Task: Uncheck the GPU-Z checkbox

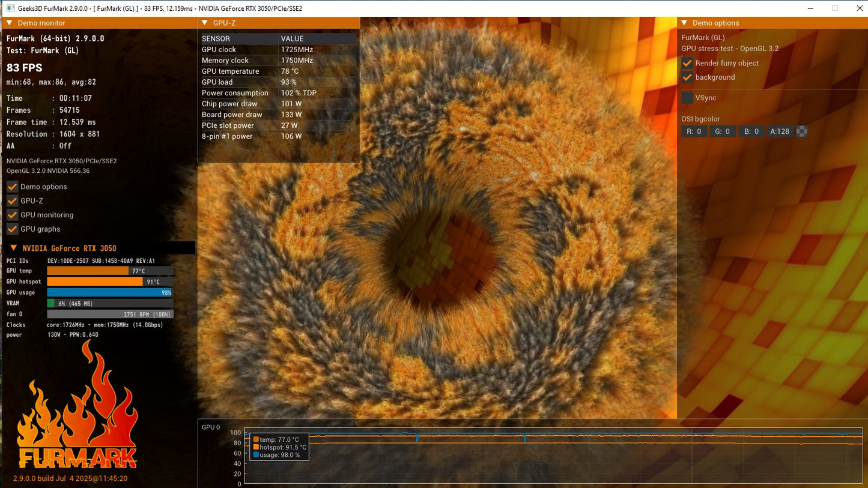Action: [12, 200]
